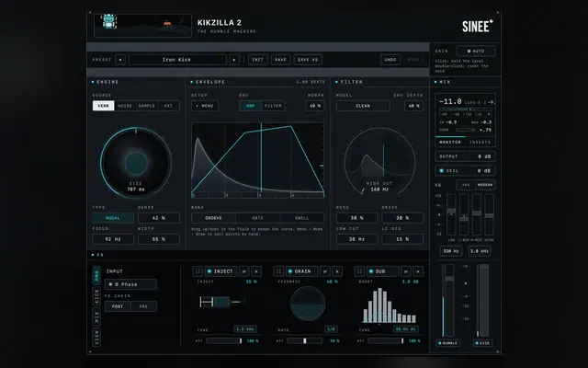Click the Kikzilla robot mascot image

[x=109, y=21]
